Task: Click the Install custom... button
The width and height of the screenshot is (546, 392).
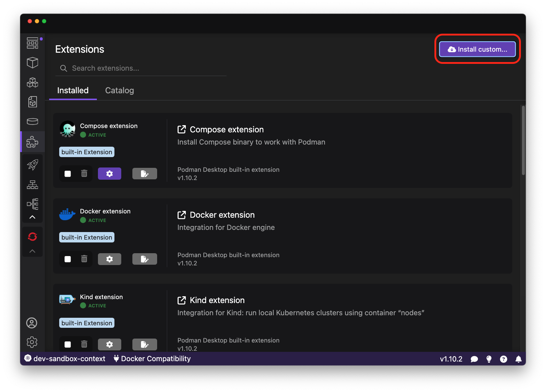Action: pos(477,49)
